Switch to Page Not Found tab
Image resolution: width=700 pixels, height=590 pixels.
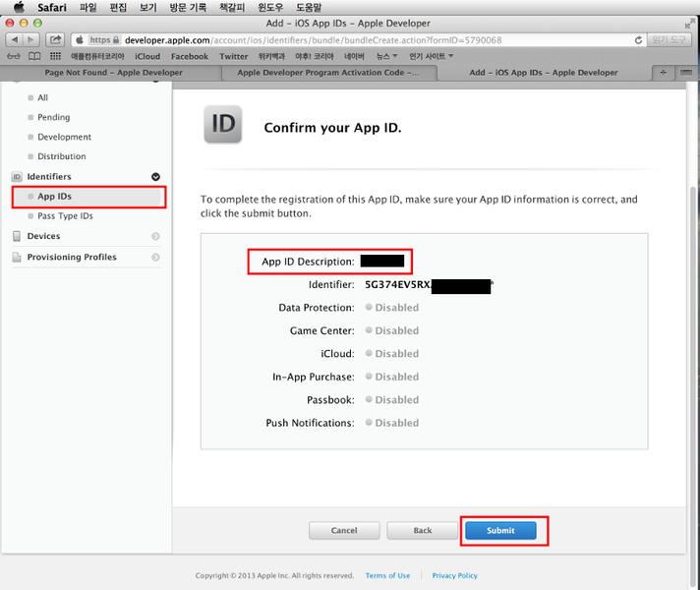click(114, 73)
